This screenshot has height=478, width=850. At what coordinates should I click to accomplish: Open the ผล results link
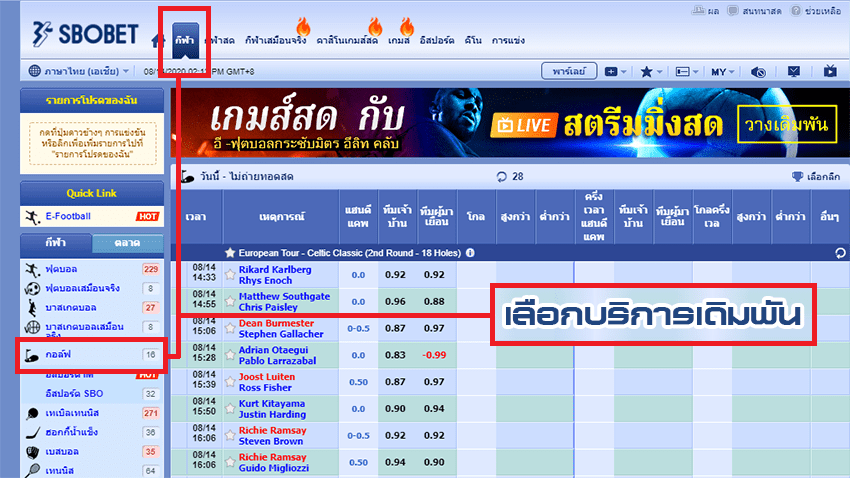705,11
